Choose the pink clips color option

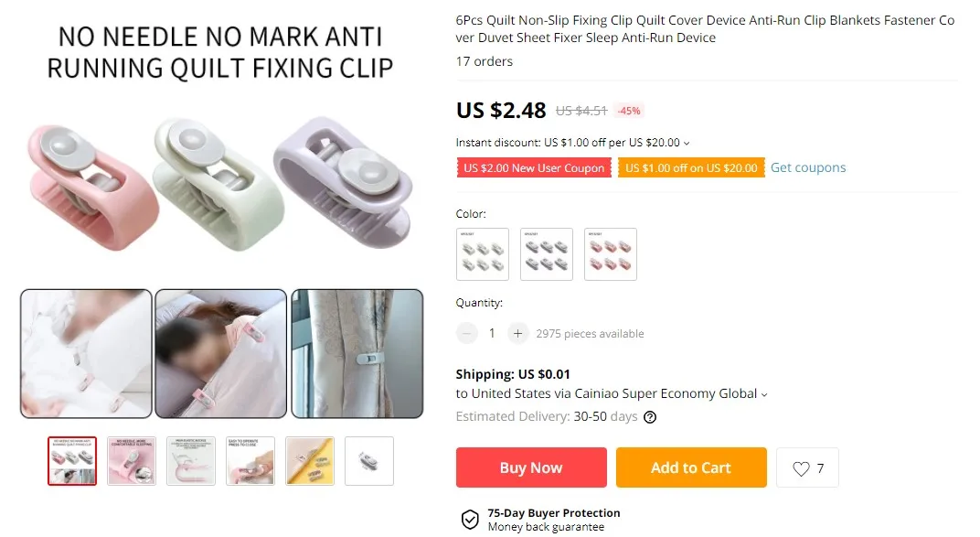[611, 254]
